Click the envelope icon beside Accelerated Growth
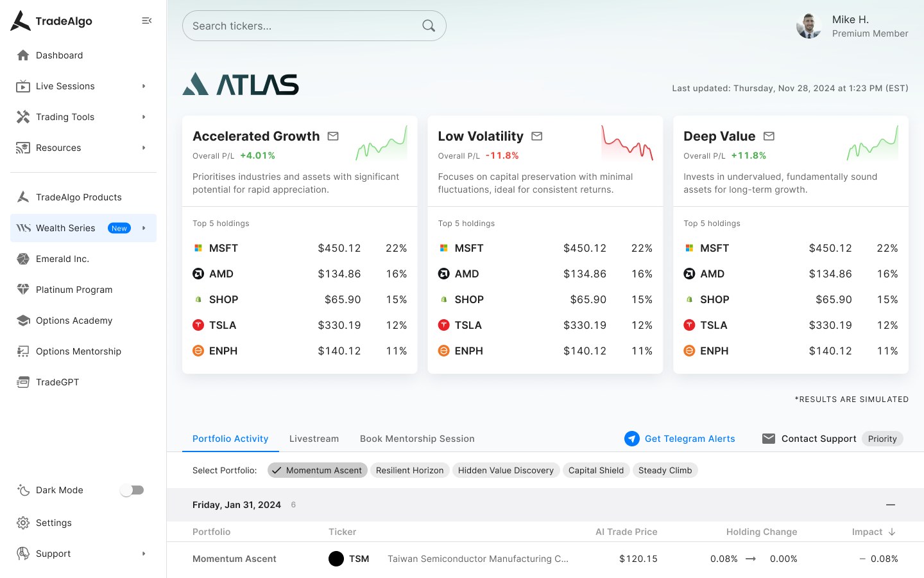 [x=333, y=136]
